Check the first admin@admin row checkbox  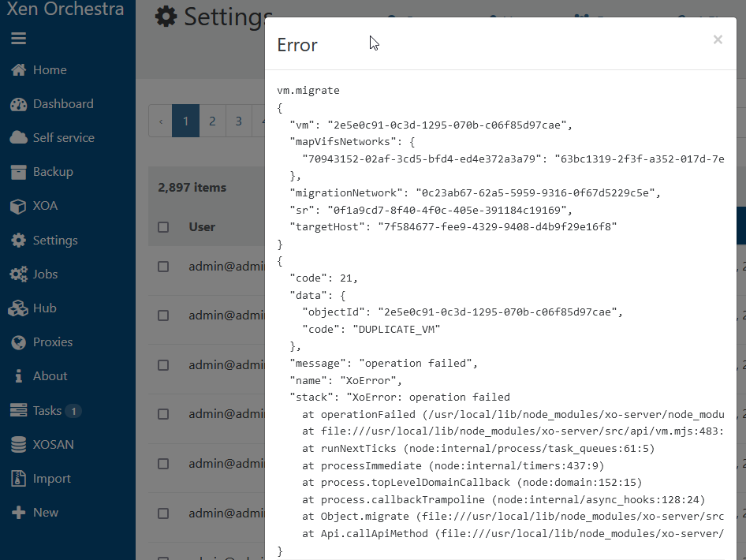point(163,267)
